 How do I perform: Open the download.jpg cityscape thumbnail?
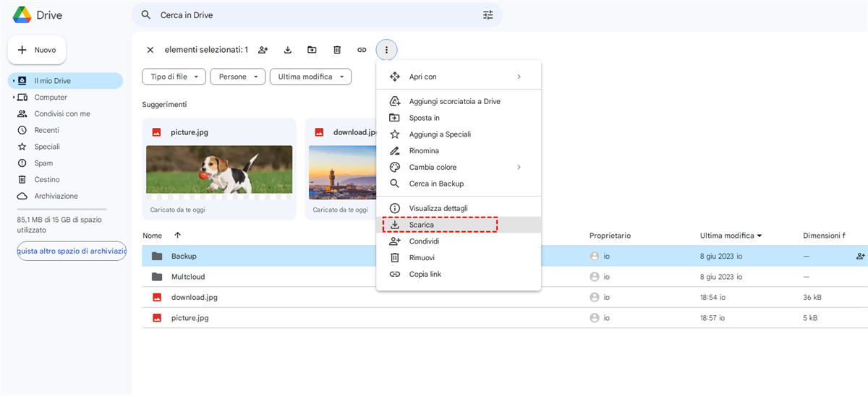[343, 173]
